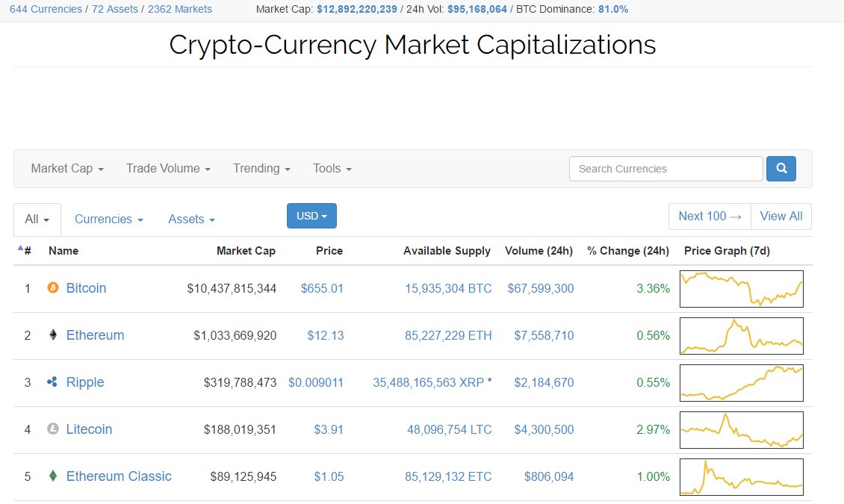Click Litecoin volume $4,300,500
The image size is (844, 504).
tap(544, 430)
